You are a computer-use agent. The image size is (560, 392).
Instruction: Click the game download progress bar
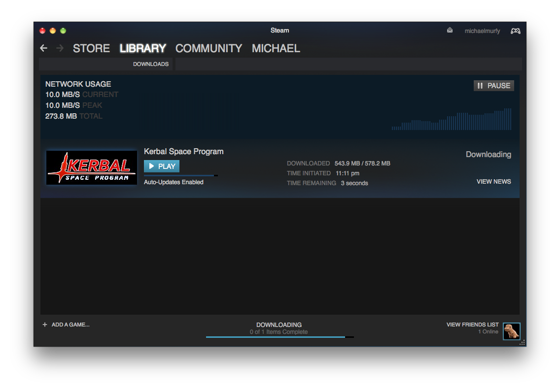point(181,175)
